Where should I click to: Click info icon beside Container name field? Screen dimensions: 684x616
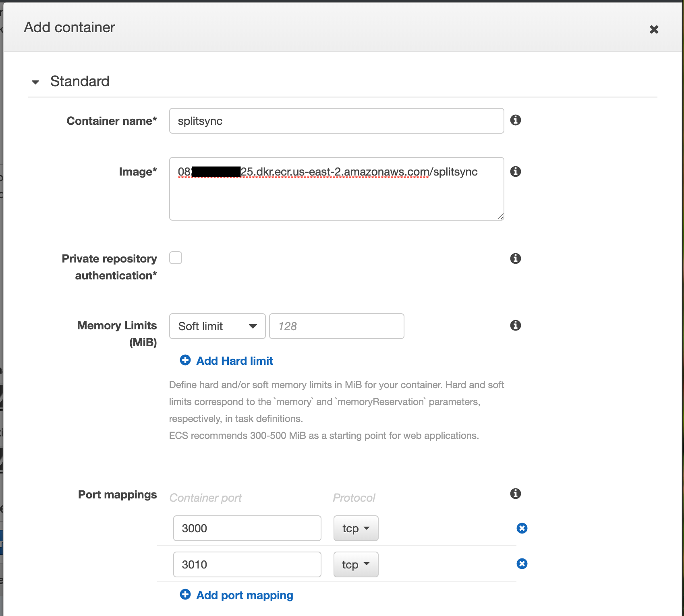pyautogui.click(x=515, y=120)
